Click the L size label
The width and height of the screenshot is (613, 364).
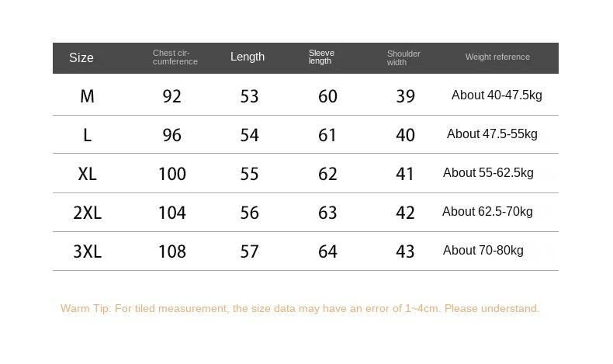(87, 135)
